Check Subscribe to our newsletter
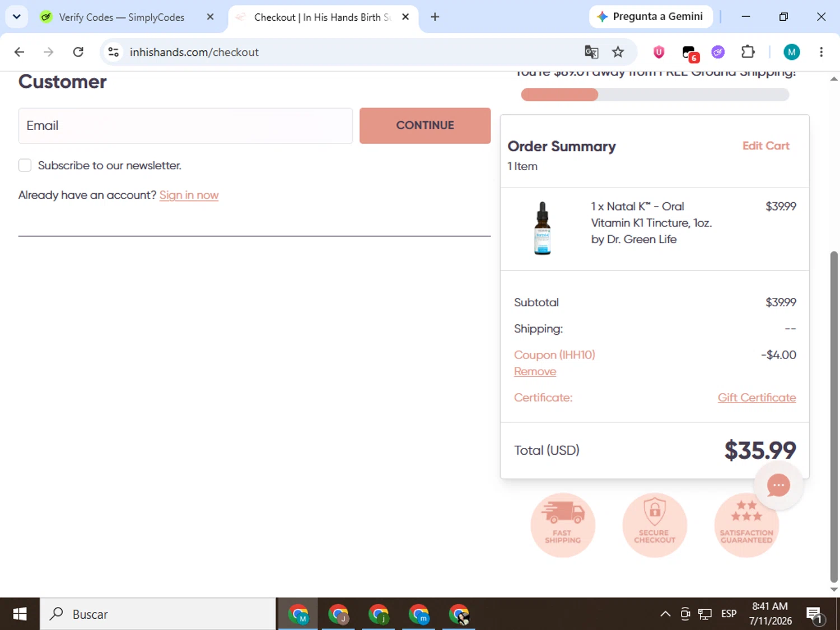The height and width of the screenshot is (630, 840). coord(25,165)
